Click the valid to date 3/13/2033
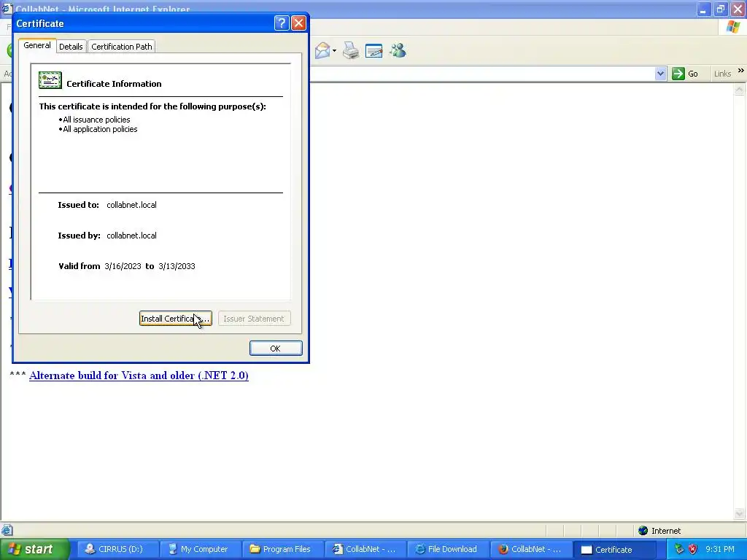The height and width of the screenshot is (560, 747). pos(177,266)
